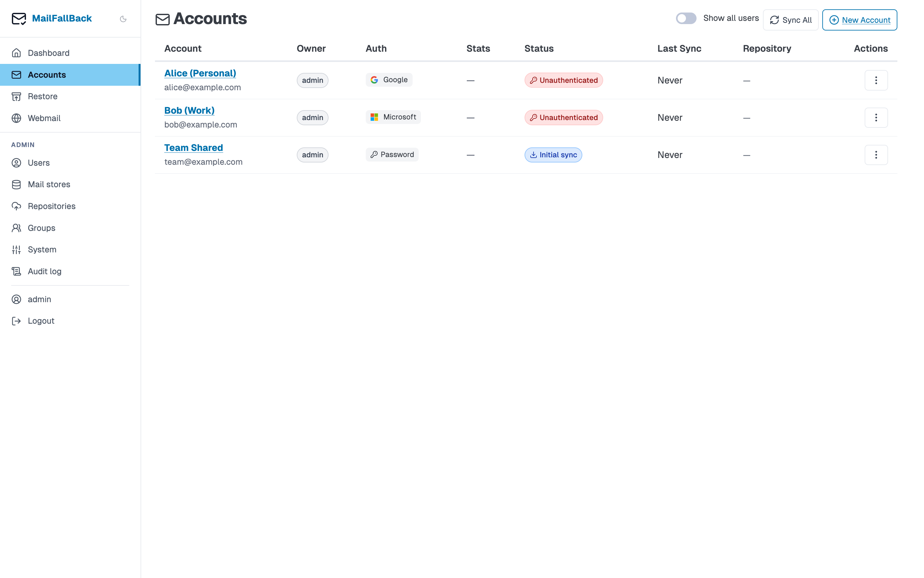Click the Groups people icon
The width and height of the screenshot is (924, 578).
16,228
